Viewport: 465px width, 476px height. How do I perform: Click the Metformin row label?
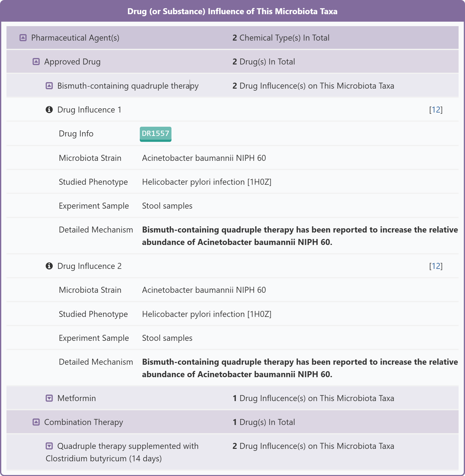(77, 398)
